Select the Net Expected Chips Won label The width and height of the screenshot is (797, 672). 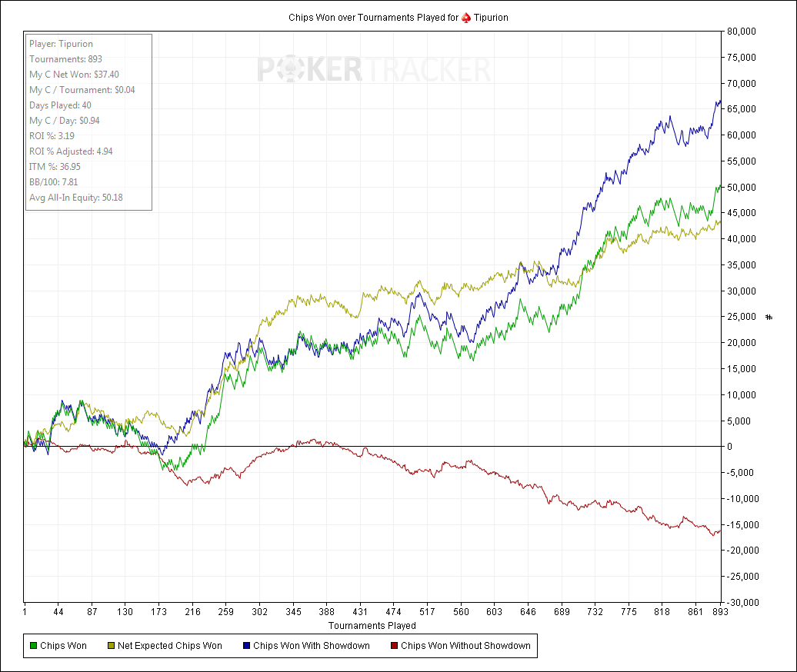click(x=170, y=646)
